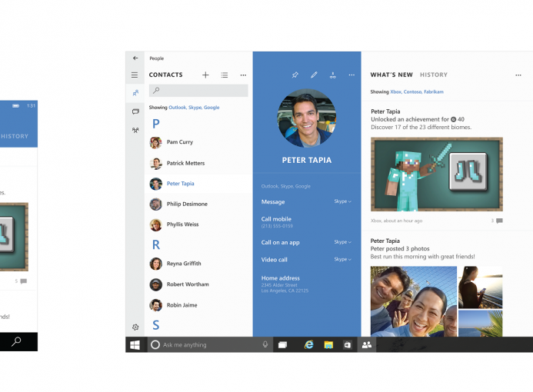Open the woman at sunset photo
This screenshot has width=533, height=392.
480,287
